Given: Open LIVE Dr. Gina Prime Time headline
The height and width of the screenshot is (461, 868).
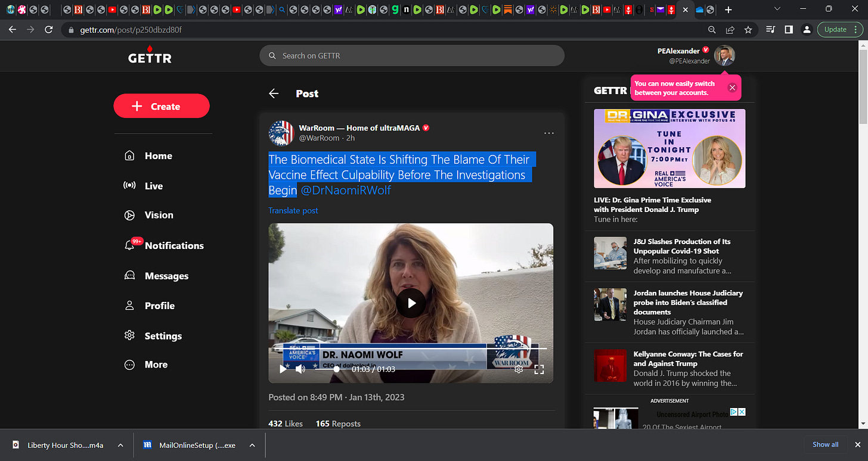Looking at the screenshot, I should coord(652,204).
